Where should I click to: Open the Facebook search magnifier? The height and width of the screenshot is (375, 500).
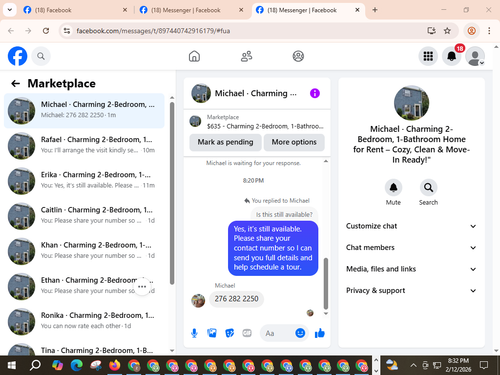pyautogui.click(x=41, y=56)
